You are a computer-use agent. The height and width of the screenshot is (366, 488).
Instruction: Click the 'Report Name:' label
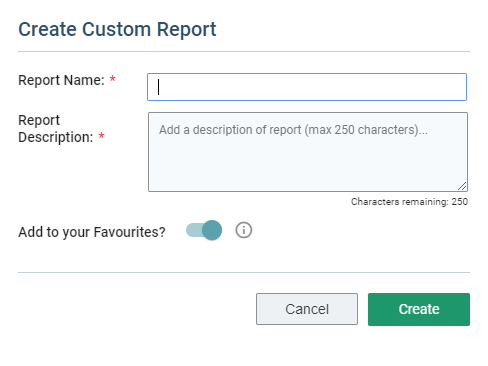pyautogui.click(x=61, y=80)
